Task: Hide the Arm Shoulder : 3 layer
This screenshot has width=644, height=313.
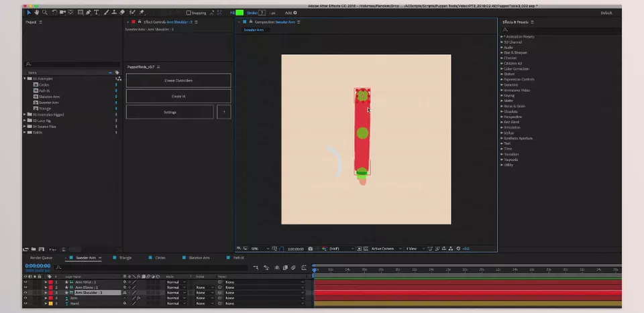Action: (25, 292)
